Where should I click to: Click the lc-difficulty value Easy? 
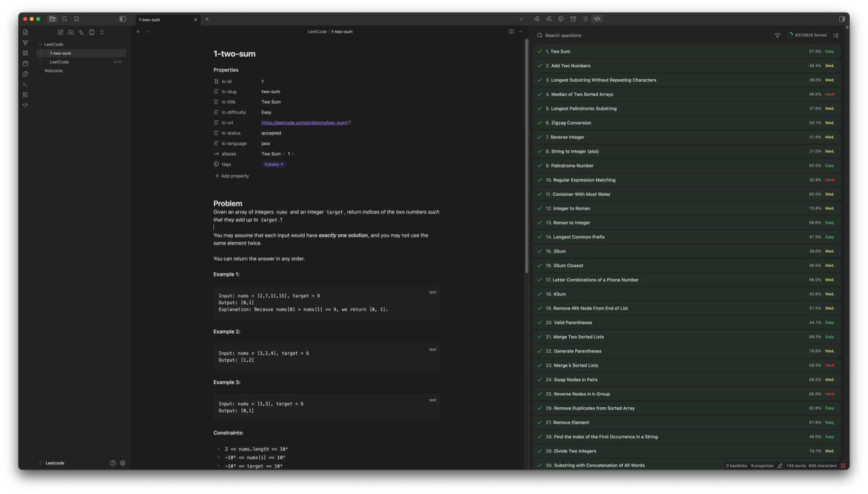pyautogui.click(x=266, y=112)
